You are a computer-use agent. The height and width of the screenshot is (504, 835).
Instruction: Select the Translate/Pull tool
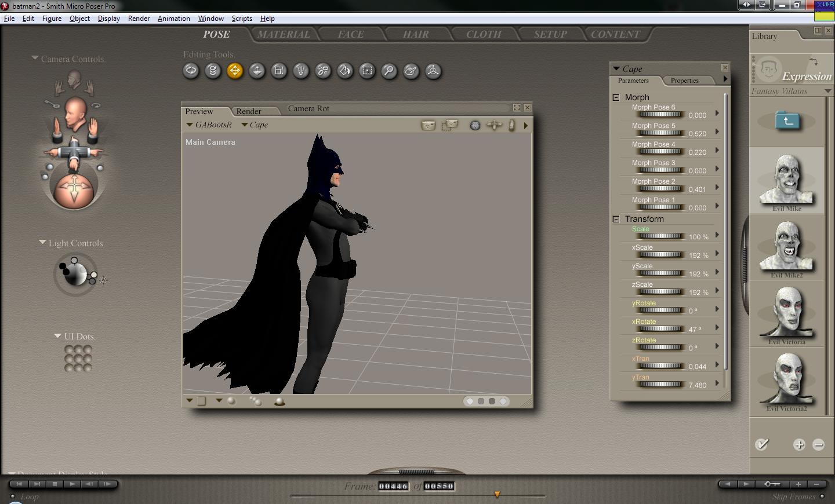point(235,71)
